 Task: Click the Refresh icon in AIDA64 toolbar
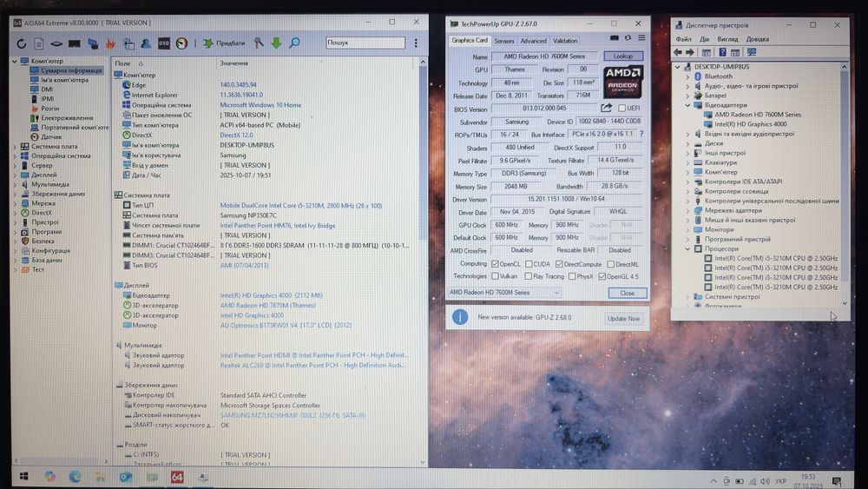21,43
